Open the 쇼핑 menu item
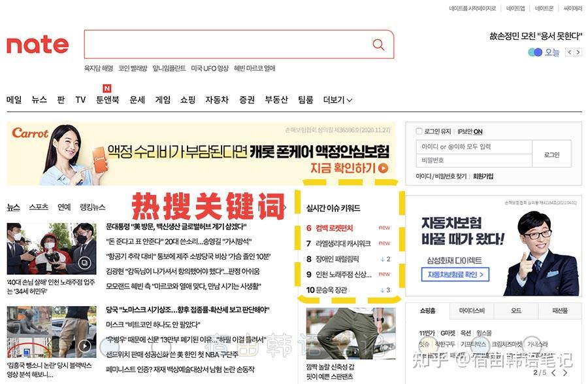Image resolution: width=588 pixels, height=384 pixels. tap(188, 100)
